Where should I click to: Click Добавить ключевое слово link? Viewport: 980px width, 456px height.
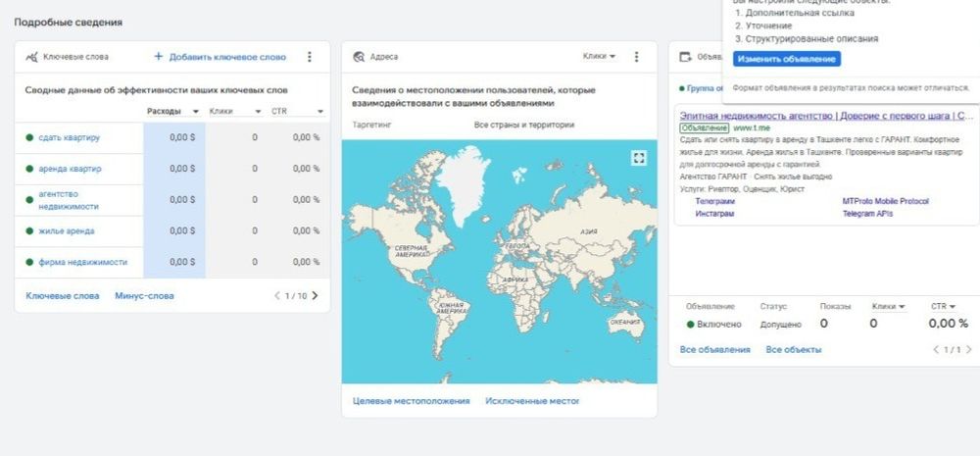(x=227, y=57)
